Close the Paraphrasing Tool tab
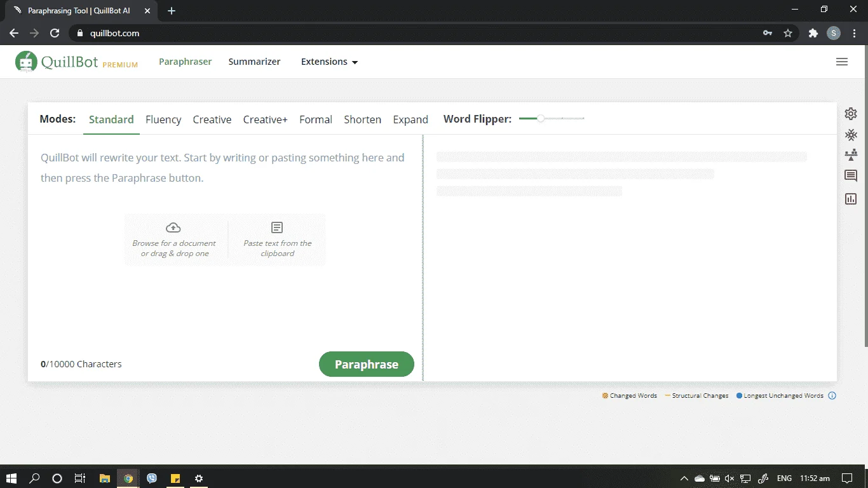The height and width of the screenshot is (488, 868). [x=147, y=11]
